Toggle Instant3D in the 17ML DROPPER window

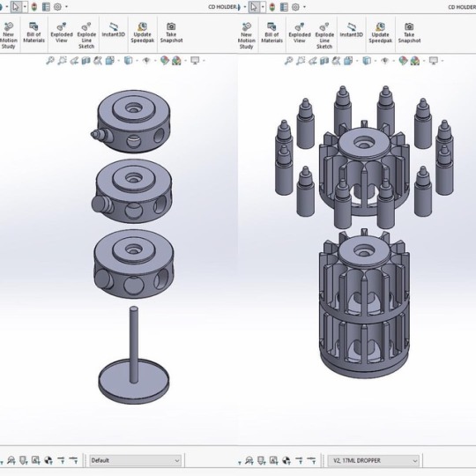pyautogui.click(x=351, y=30)
